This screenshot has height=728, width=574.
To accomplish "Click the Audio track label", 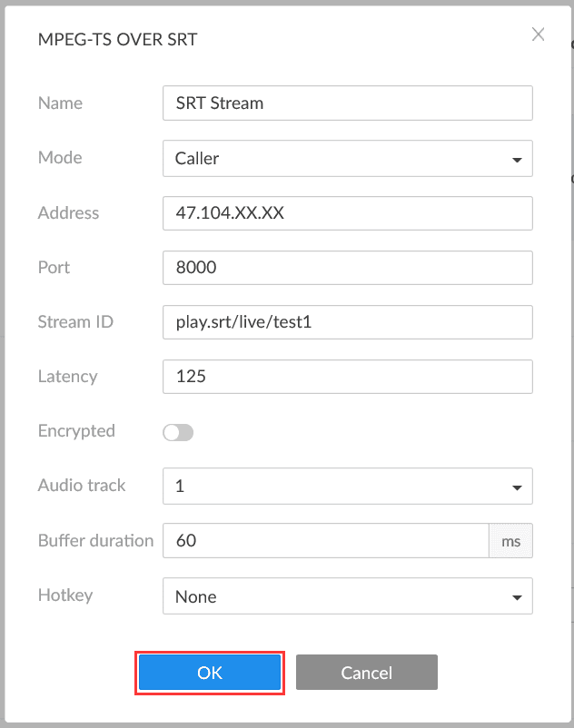I will [82, 485].
